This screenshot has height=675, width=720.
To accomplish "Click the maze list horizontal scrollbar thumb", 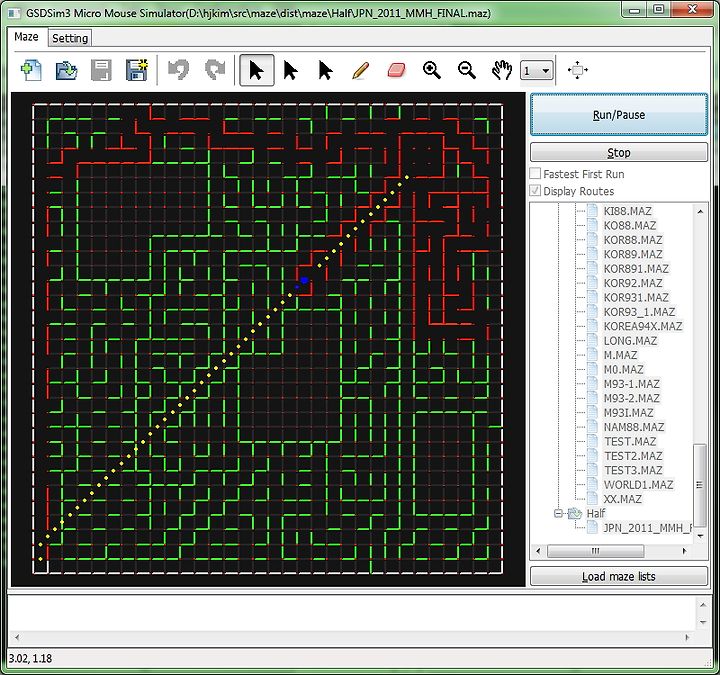I will (595, 551).
